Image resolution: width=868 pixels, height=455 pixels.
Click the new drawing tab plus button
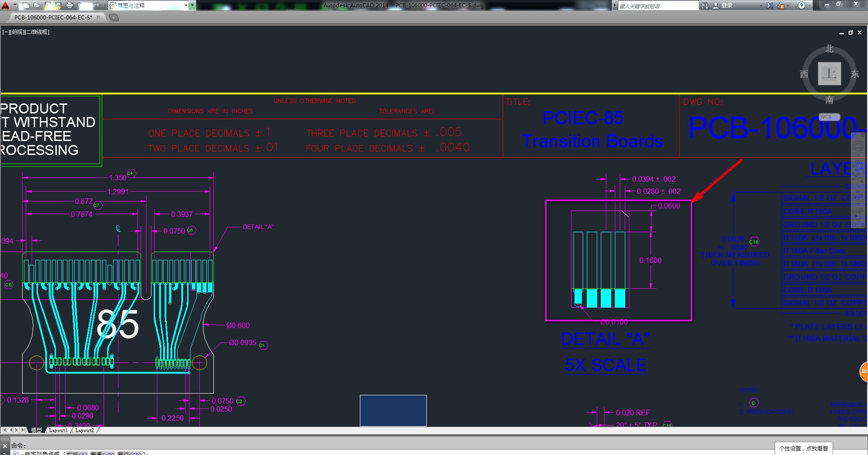point(114,17)
